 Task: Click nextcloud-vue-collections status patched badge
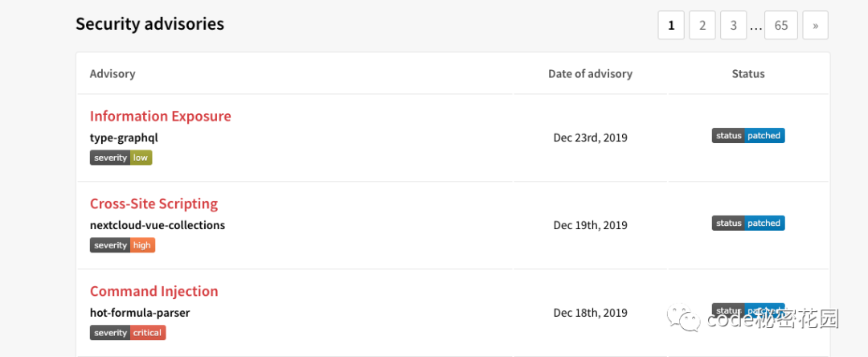[747, 223]
